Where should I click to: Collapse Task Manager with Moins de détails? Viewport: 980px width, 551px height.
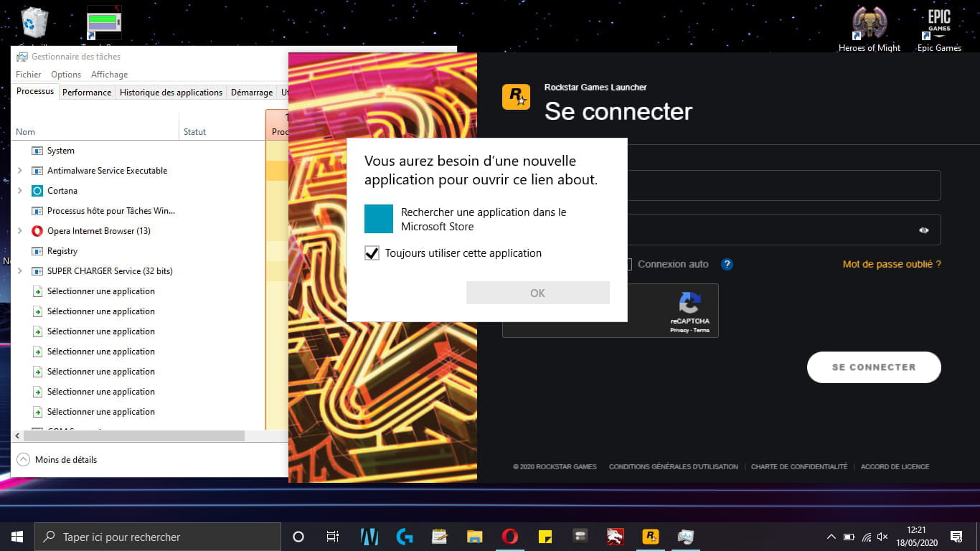57,460
